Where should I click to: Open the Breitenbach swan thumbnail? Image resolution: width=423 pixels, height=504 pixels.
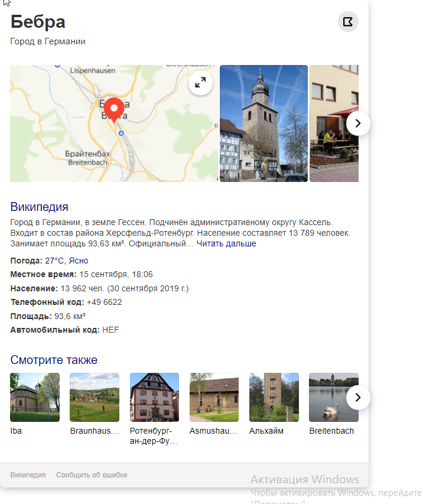point(334,397)
